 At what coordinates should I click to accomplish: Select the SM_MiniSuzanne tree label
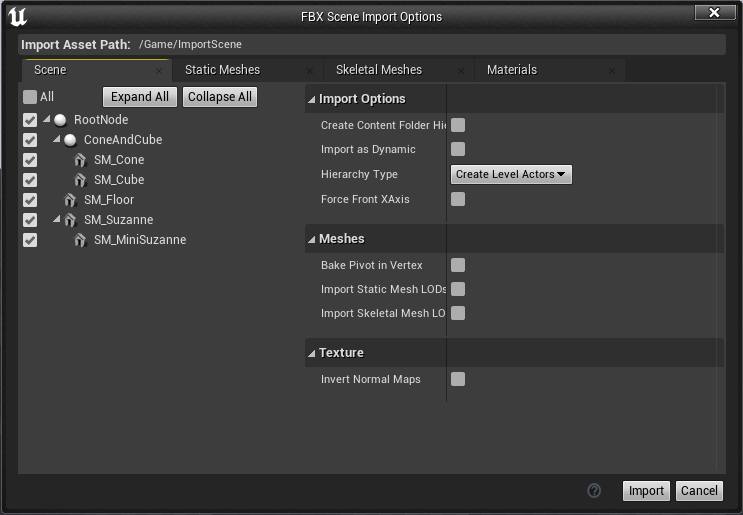tap(140, 240)
